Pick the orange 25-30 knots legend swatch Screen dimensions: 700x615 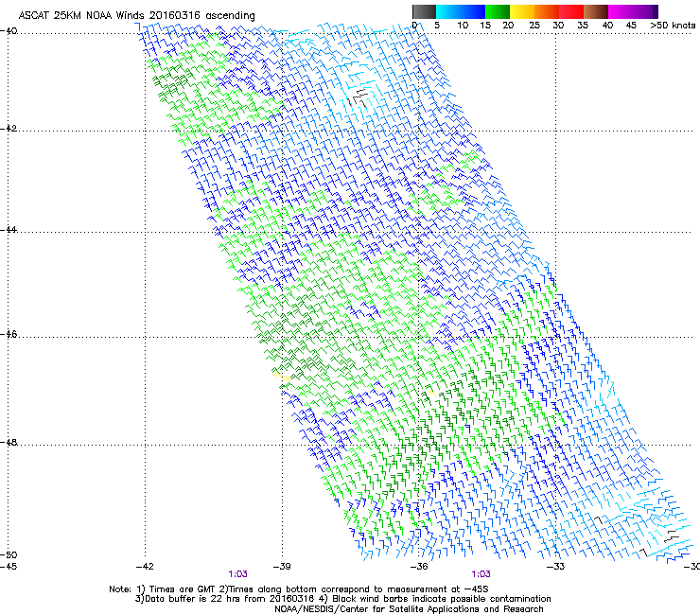click(x=547, y=11)
